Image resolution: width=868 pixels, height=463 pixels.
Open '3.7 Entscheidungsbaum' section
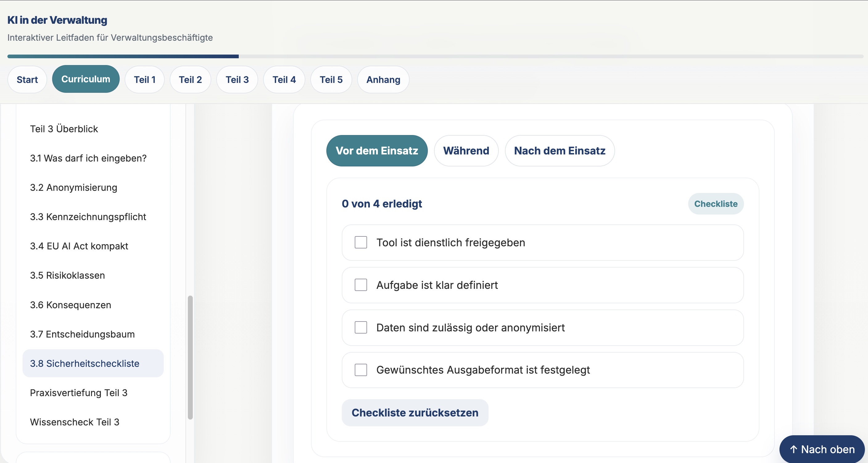pos(93,334)
